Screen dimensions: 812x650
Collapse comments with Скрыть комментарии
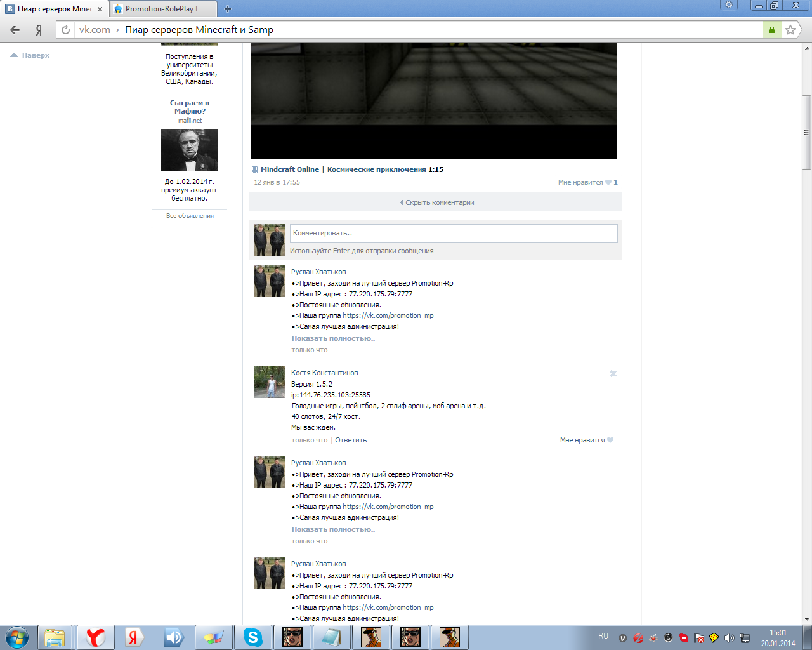[436, 202]
